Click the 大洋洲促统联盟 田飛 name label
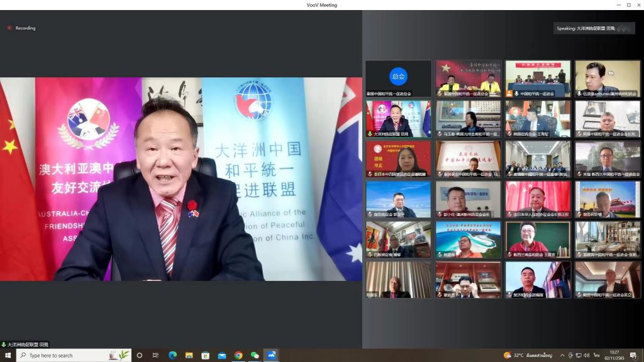Image resolution: width=644 pixels, height=362 pixels. 28,345
